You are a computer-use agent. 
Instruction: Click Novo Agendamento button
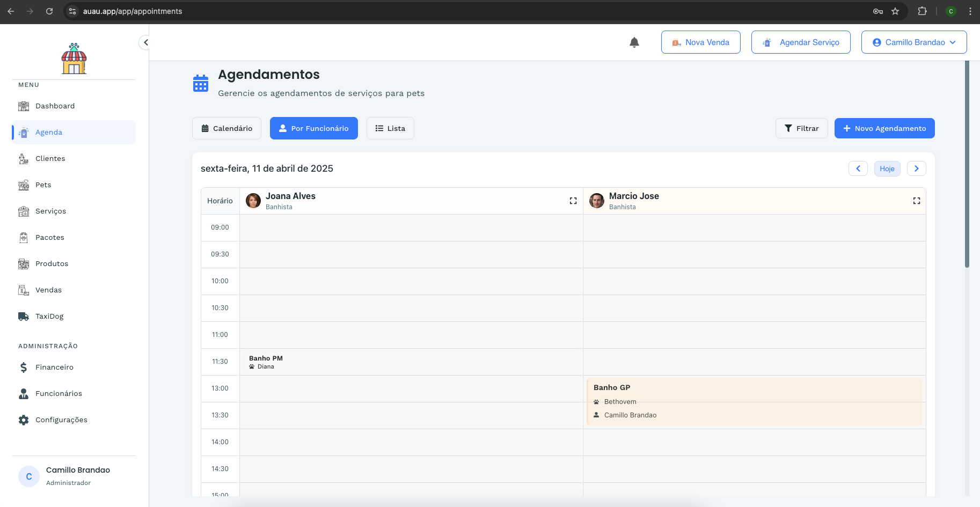click(884, 128)
